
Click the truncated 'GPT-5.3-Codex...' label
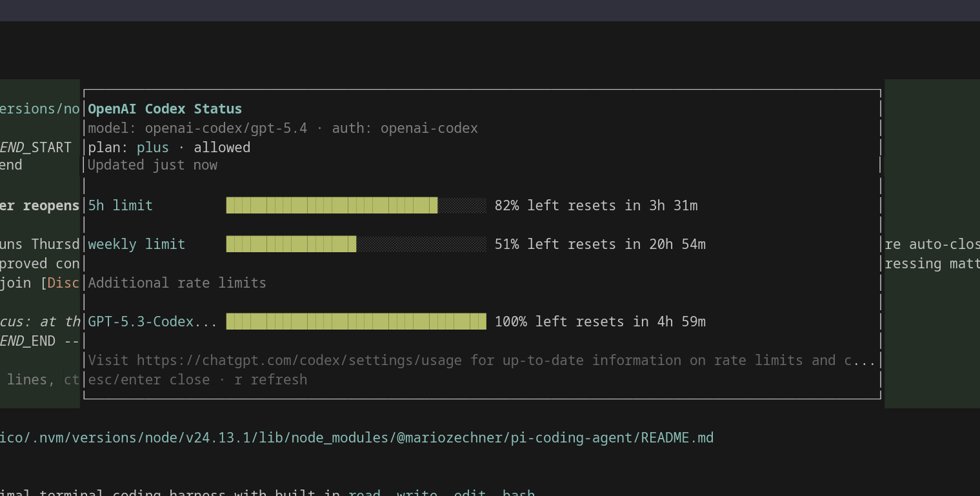[x=153, y=322]
